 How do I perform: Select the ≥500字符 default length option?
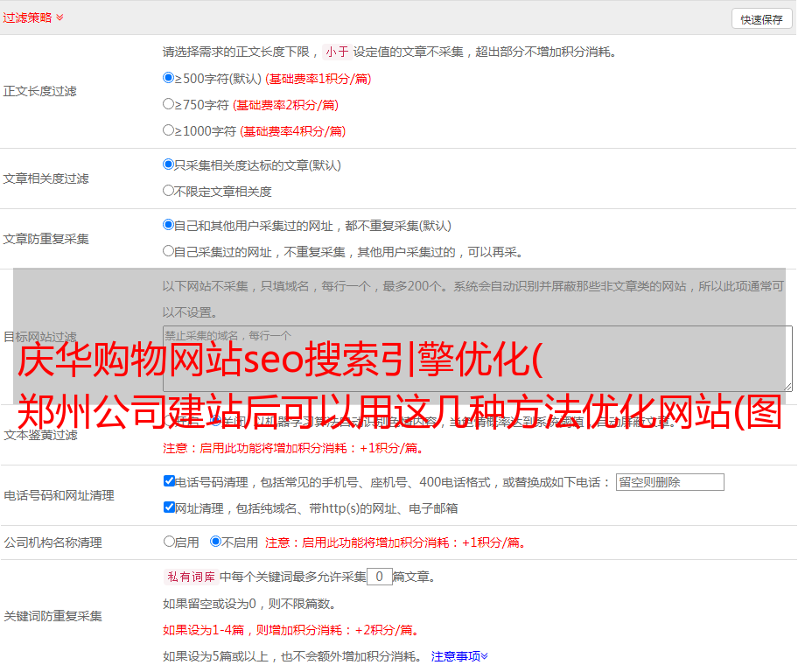pyautogui.click(x=169, y=78)
